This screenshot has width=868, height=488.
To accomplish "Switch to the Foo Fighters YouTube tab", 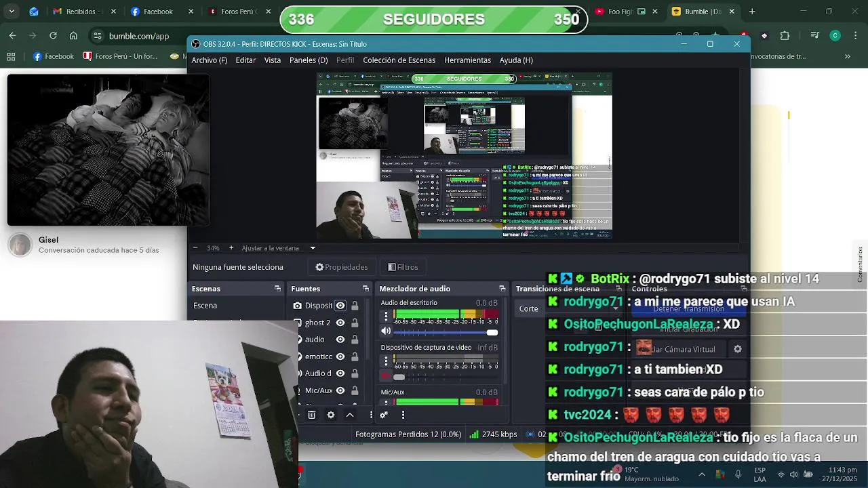I will pyautogui.click(x=625, y=12).
